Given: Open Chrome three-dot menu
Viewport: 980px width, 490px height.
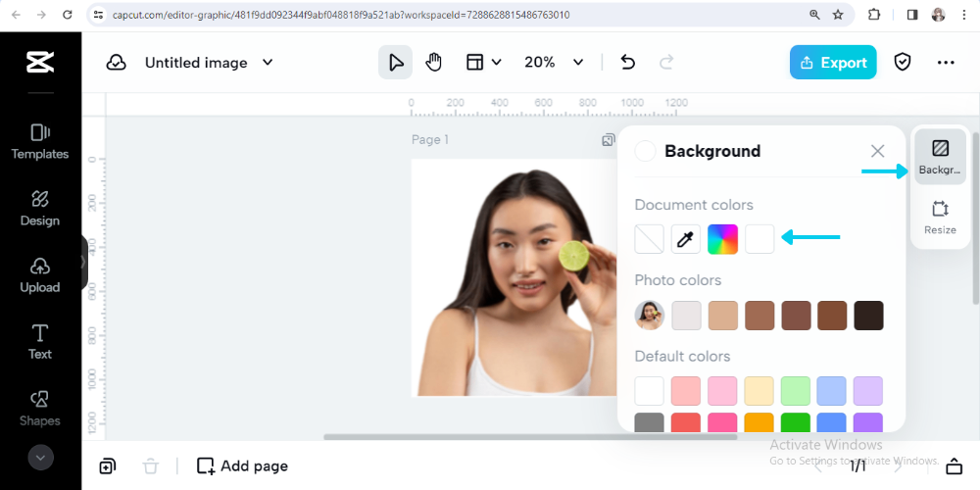Looking at the screenshot, I should click(963, 15).
